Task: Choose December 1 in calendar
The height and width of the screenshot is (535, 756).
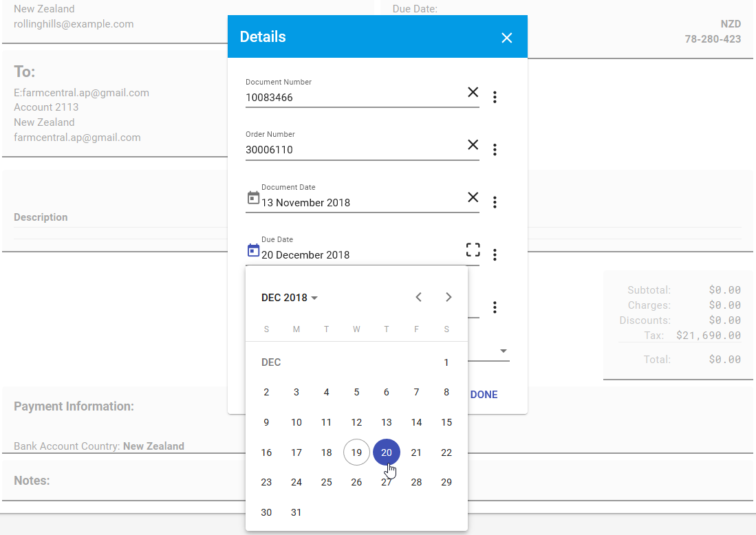Action: [446, 362]
